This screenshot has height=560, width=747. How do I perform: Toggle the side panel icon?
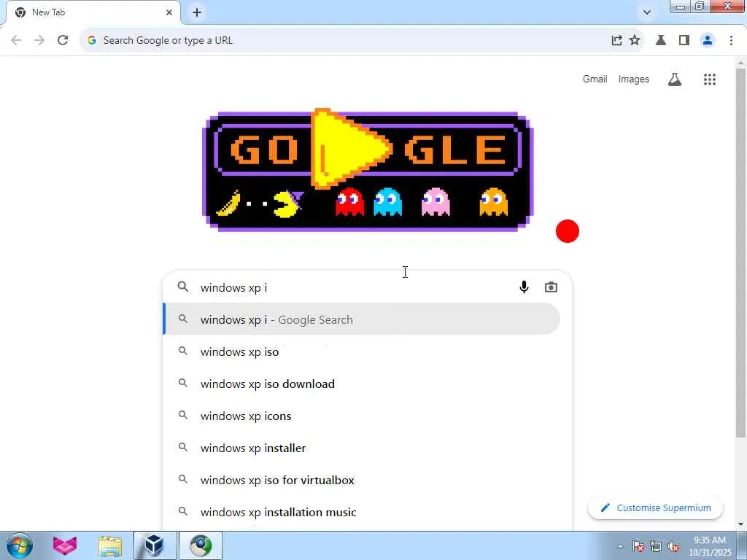pos(684,41)
